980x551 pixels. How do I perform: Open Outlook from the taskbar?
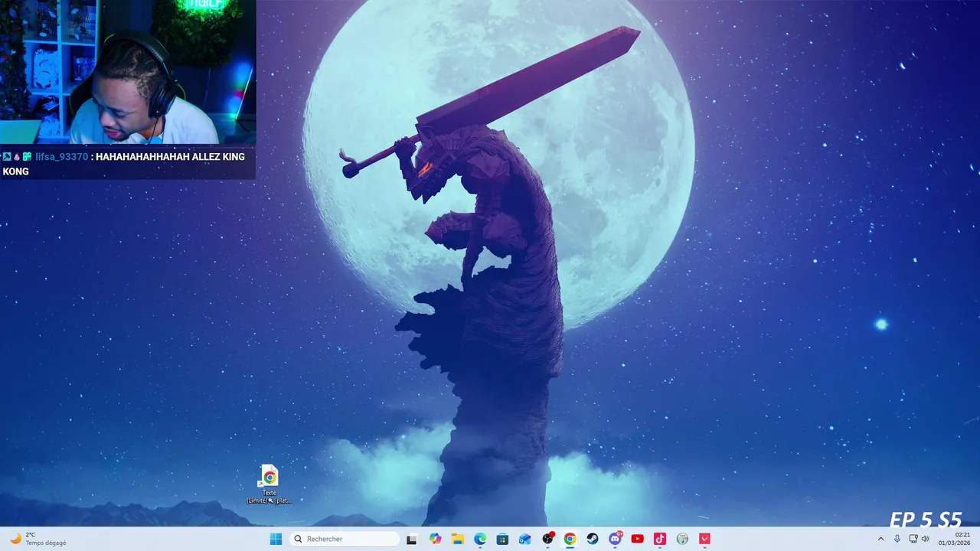tap(525, 539)
